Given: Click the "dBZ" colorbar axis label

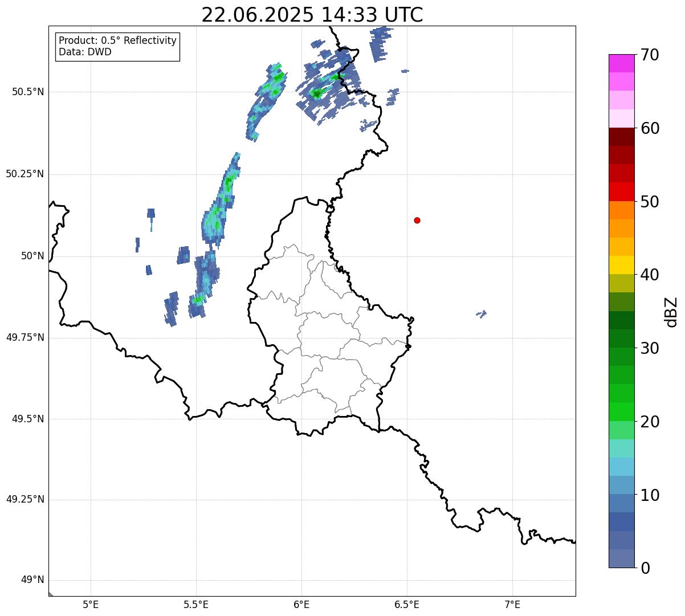Looking at the screenshot, I should 671,312.
